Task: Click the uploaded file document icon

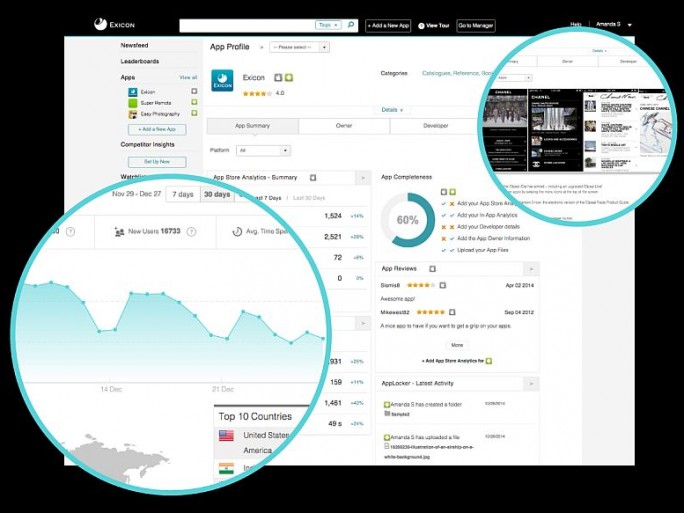Action: tap(386, 446)
